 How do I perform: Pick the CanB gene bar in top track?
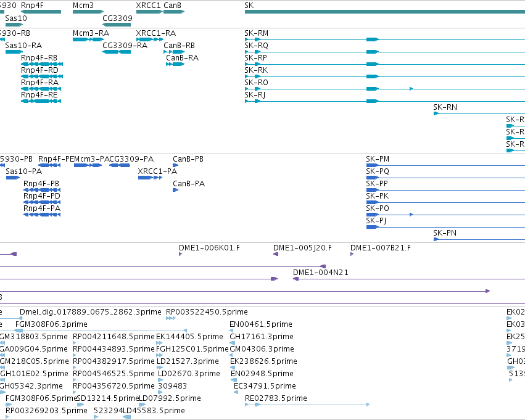[x=174, y=12]
